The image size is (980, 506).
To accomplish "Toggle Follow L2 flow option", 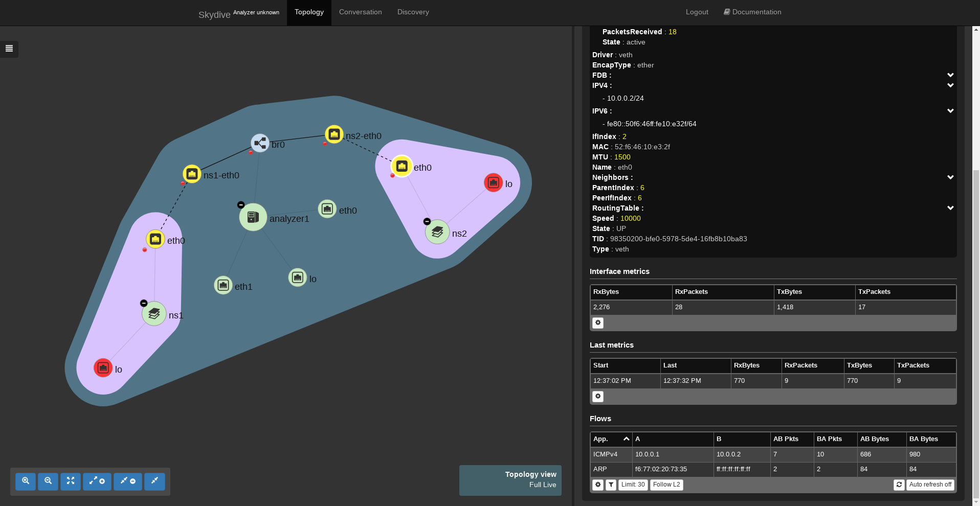I will pyautogui.click(x=666, y=485).
